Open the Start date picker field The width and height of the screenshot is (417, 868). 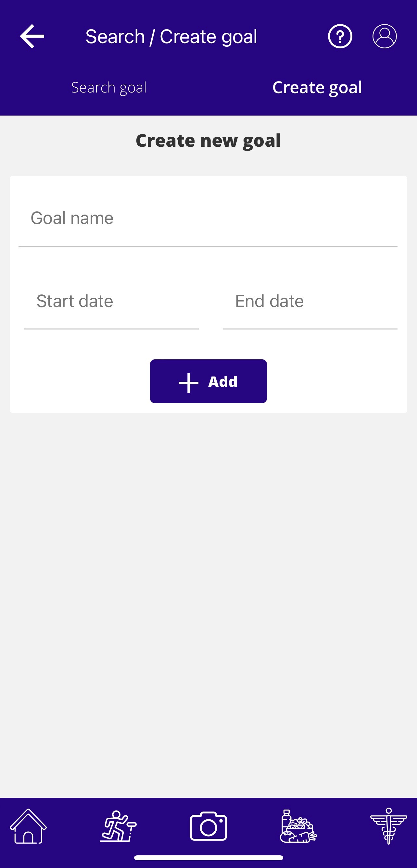tap(111, 301)
